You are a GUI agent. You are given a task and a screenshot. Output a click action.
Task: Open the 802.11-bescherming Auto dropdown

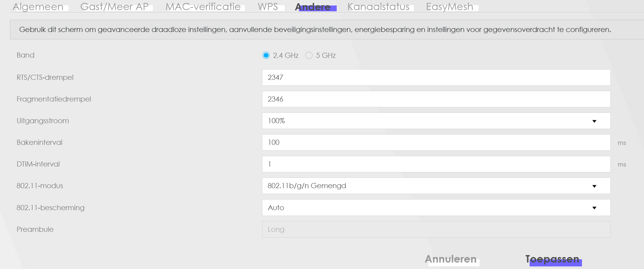pyautogui.click(x=436, y=208)
